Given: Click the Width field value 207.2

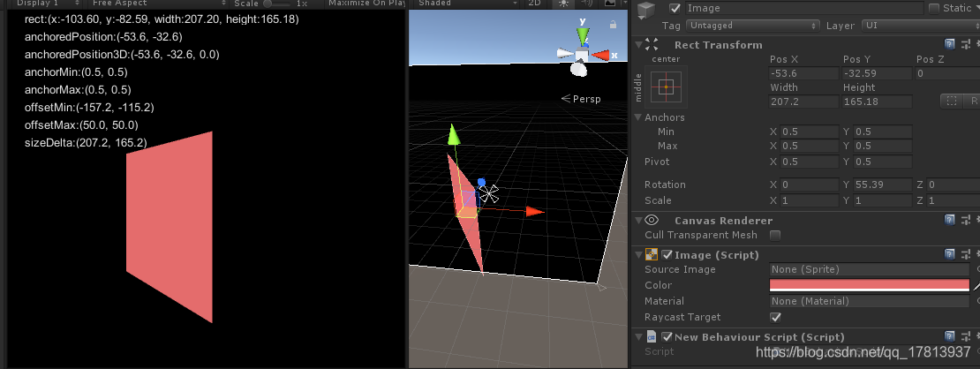Looking at the screenshot, I should pyautogui.click(x=803, y=102).
